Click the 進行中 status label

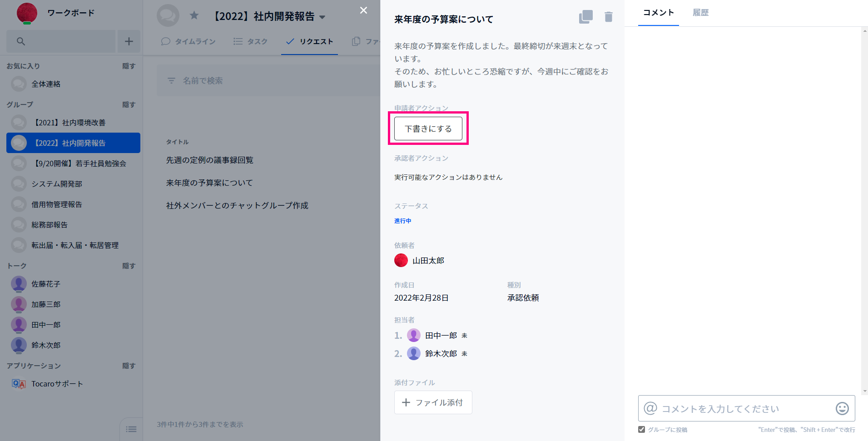[x=403, y=221]
